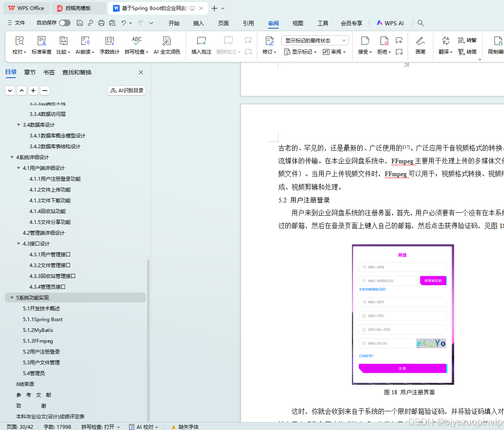The height and width of the screenshot is (430, 504).
Task: Click the next change arrow next to 拒绝
Action: [x=399, y=52]
